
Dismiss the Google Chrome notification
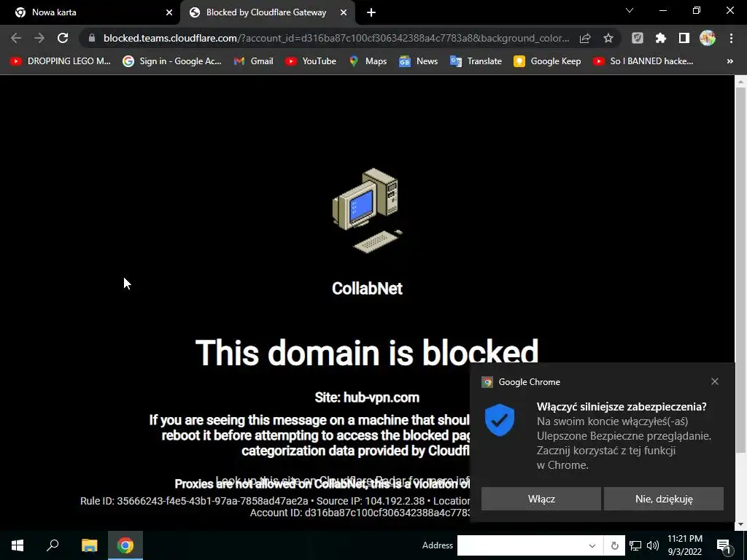(x=715, y=381)
